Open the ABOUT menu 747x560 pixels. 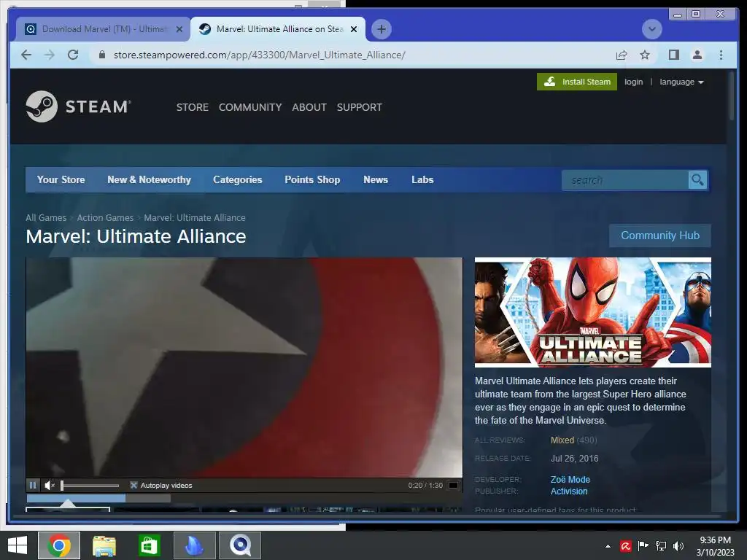coord(309,107)
